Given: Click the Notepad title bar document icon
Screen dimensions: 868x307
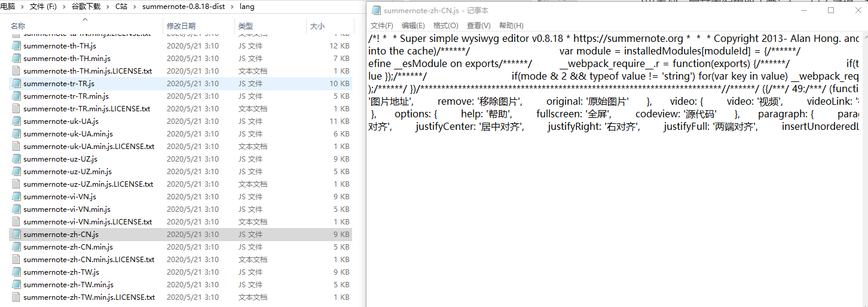Looking at the screenshot, I should (376, 10).
